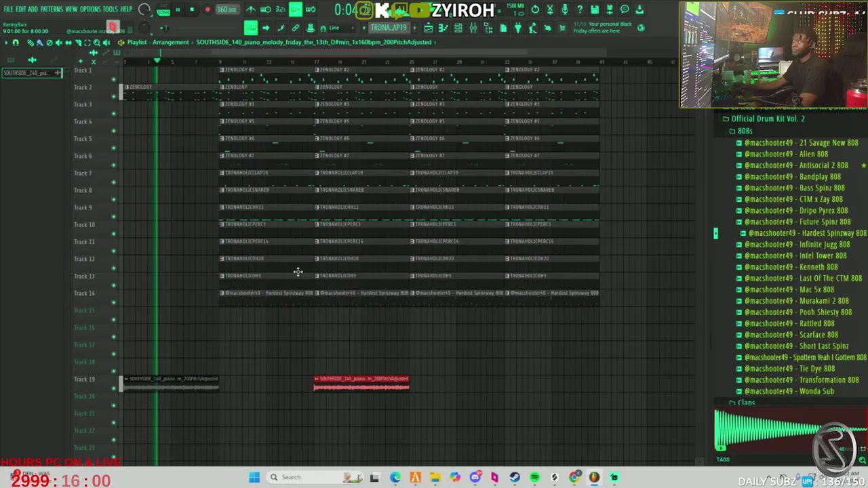The height and width of the screenshot is (488, 868).
Task: Pause playback with the pause button
Action: click(x=178, y=9)
